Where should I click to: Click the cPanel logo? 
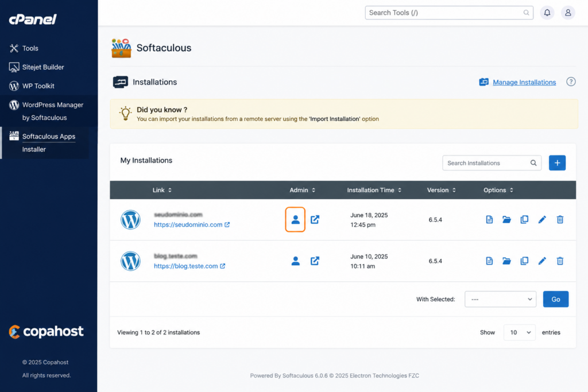click(33, 19)
